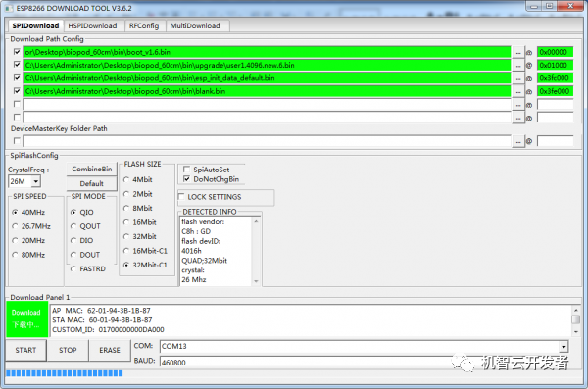
Task: Enable the DeviceMasterKey folder path checkbox
Action: point(17,141)
